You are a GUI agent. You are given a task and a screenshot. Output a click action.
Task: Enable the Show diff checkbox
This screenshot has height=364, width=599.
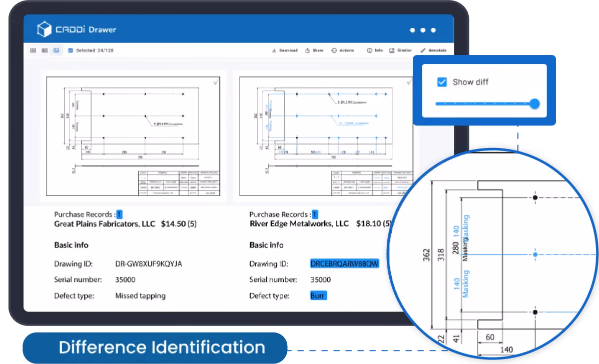click(x=441, y=82)
